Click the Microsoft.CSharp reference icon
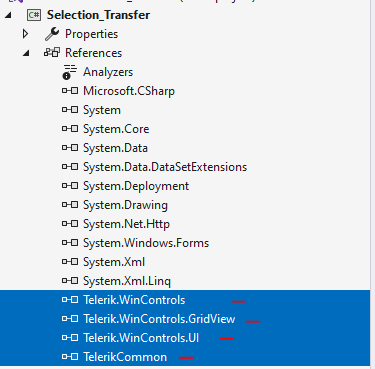Screen dimensions: 375x369 pos(70,91)
